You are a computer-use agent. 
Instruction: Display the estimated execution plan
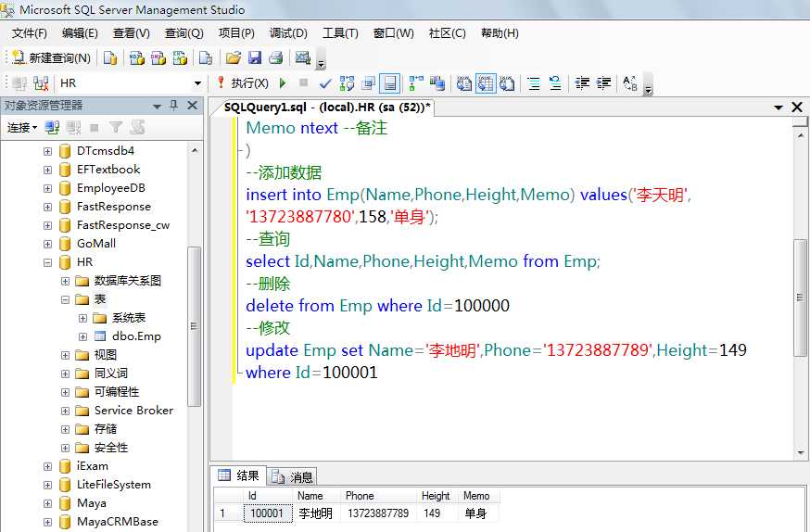tap(347, 83)
